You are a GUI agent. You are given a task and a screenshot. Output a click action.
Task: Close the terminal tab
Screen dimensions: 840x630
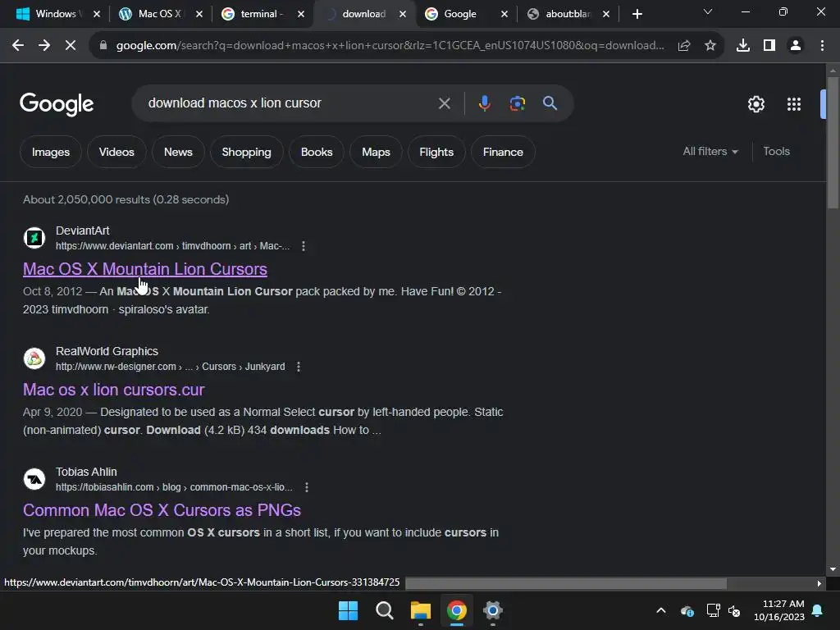pos(301,14)
